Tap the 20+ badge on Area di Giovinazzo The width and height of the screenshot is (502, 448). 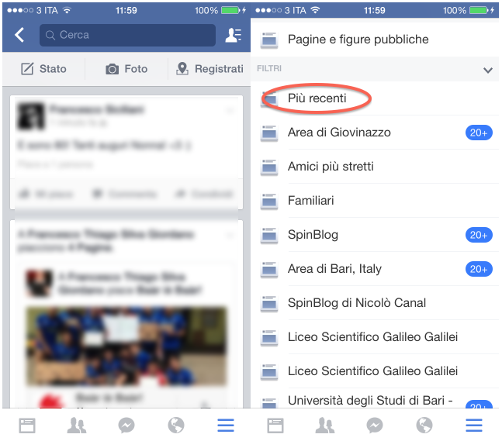[479, 133]
